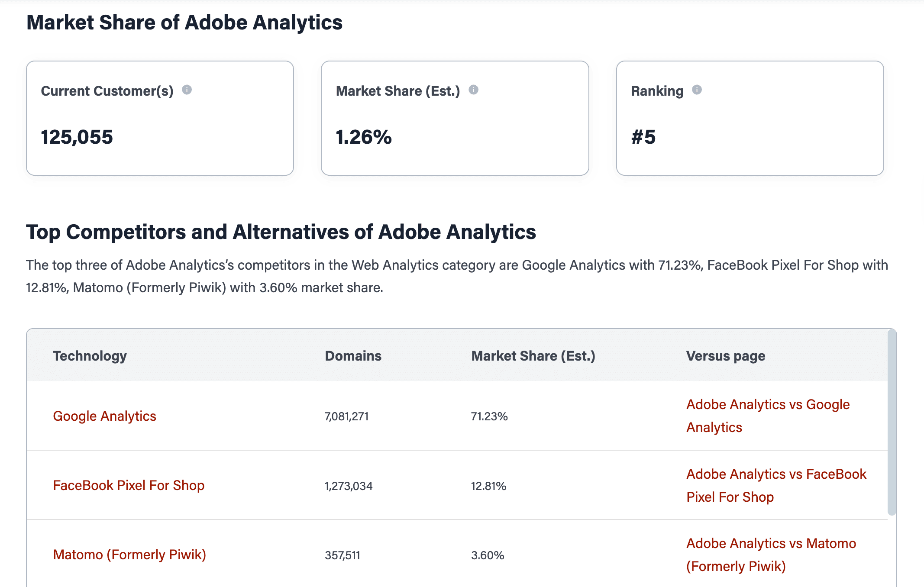Image resolution: width=924 pixels, height=587 pixels.
Task: Click info icon next to Market Share (Est.) card title
Action: pos(474,90)
